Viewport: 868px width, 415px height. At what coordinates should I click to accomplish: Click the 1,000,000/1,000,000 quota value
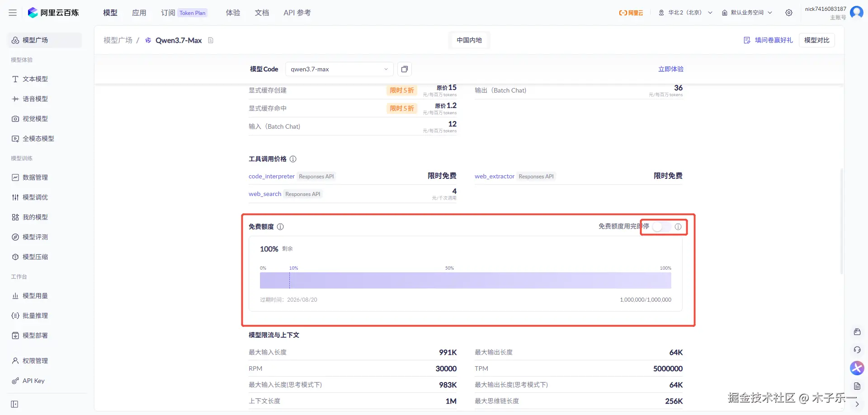tap(646, 300)
